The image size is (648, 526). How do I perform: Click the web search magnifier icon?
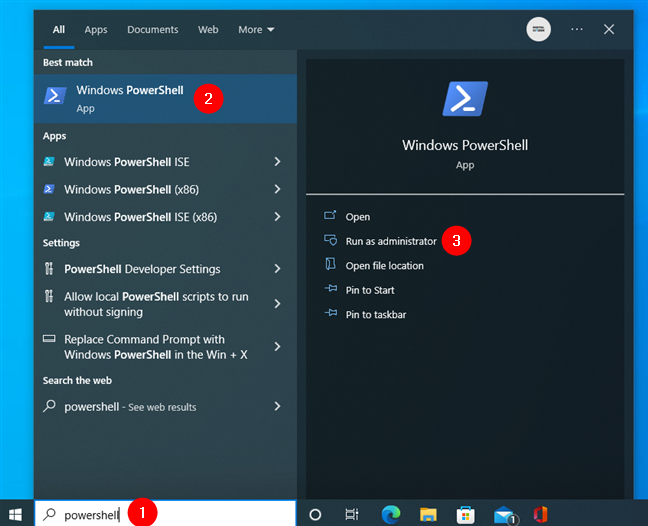49,406
